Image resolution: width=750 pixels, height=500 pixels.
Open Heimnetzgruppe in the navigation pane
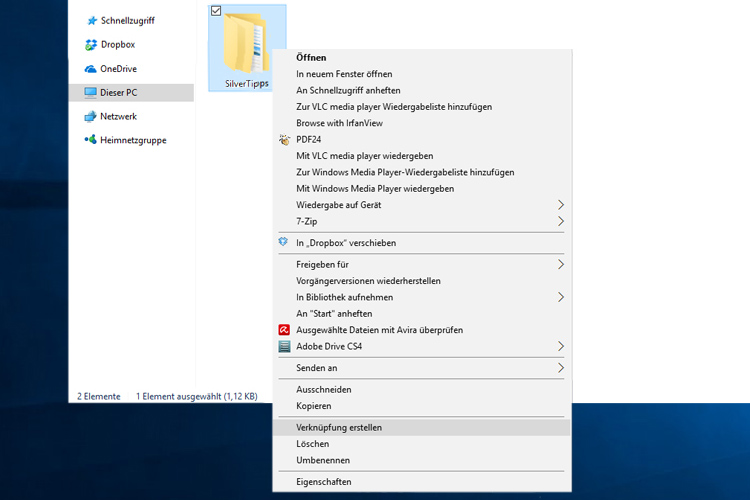coord(132,140)
